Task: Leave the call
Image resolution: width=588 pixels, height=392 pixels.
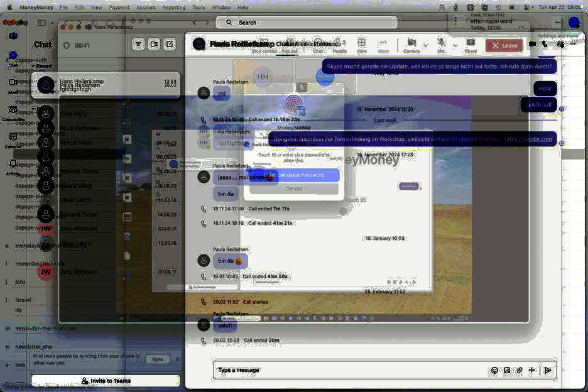Action: tap(504, 45)
